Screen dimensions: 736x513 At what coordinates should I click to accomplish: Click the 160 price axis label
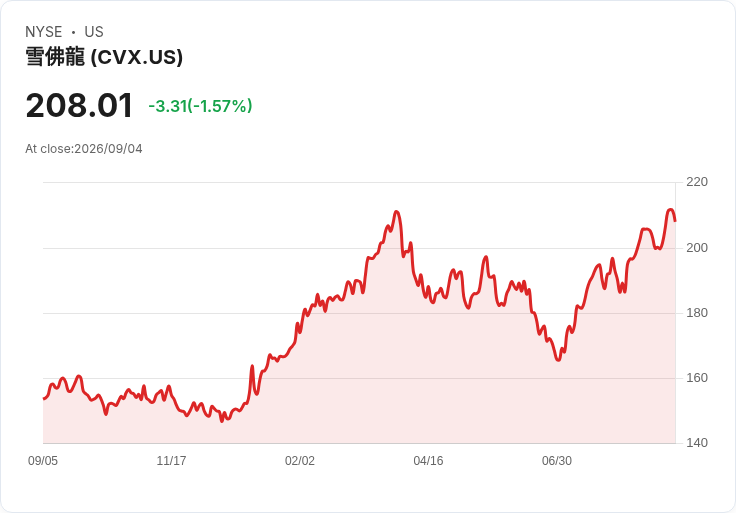[697, 378]
